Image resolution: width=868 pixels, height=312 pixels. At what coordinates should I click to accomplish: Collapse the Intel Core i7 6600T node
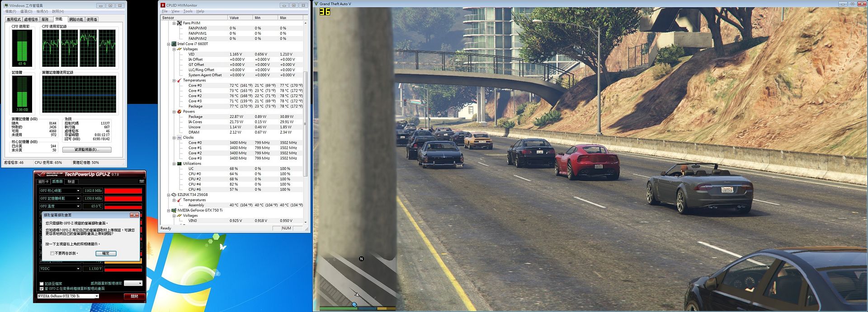[x=169, y=44]
